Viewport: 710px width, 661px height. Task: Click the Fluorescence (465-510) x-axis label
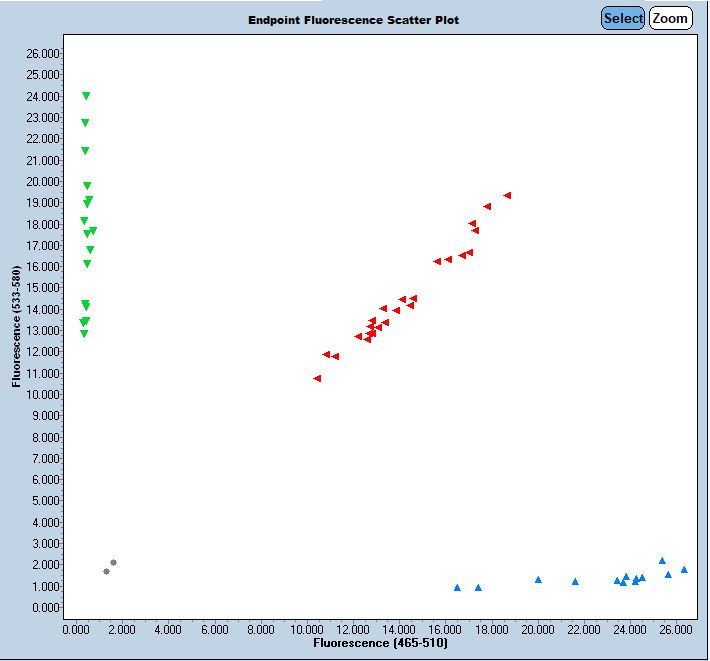tap(380, 643)
